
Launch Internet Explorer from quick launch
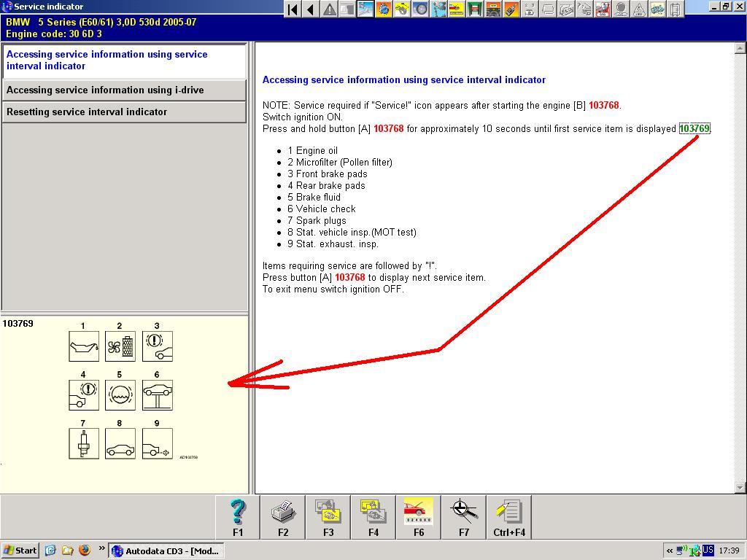[50, 551]
